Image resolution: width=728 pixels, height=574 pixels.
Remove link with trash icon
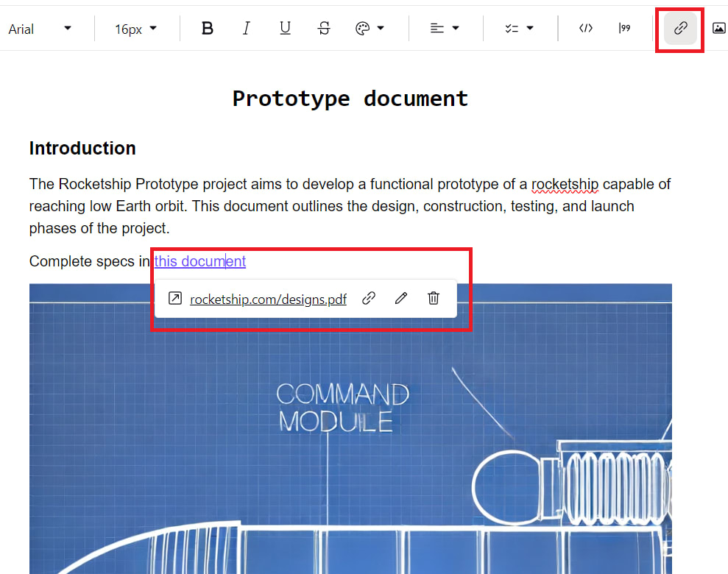tap(434, 298)
